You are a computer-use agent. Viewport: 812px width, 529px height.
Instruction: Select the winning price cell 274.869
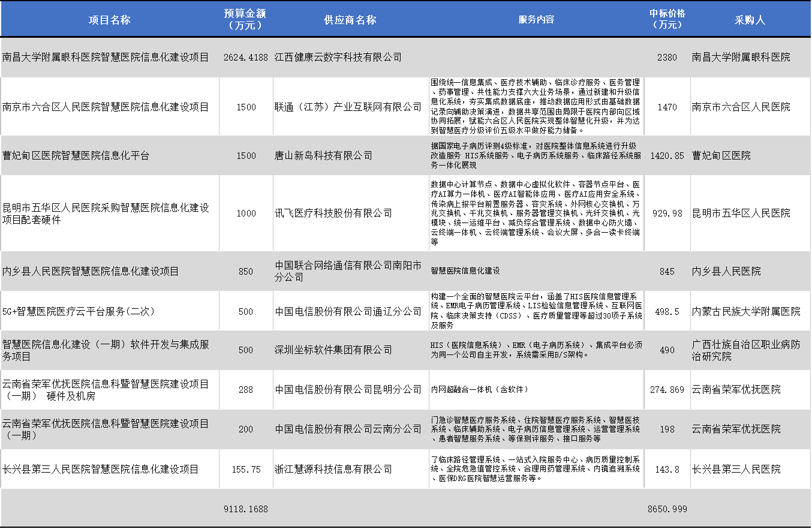(667, 390)
